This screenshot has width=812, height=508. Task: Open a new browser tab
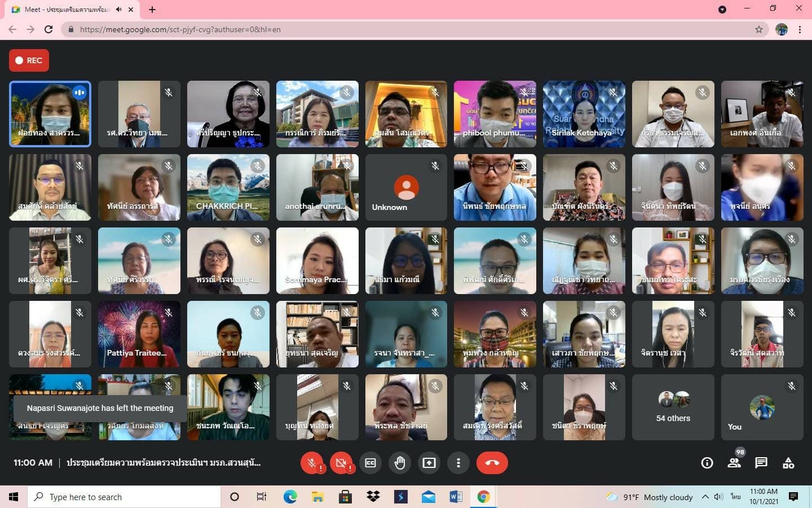tap(152, 10)
